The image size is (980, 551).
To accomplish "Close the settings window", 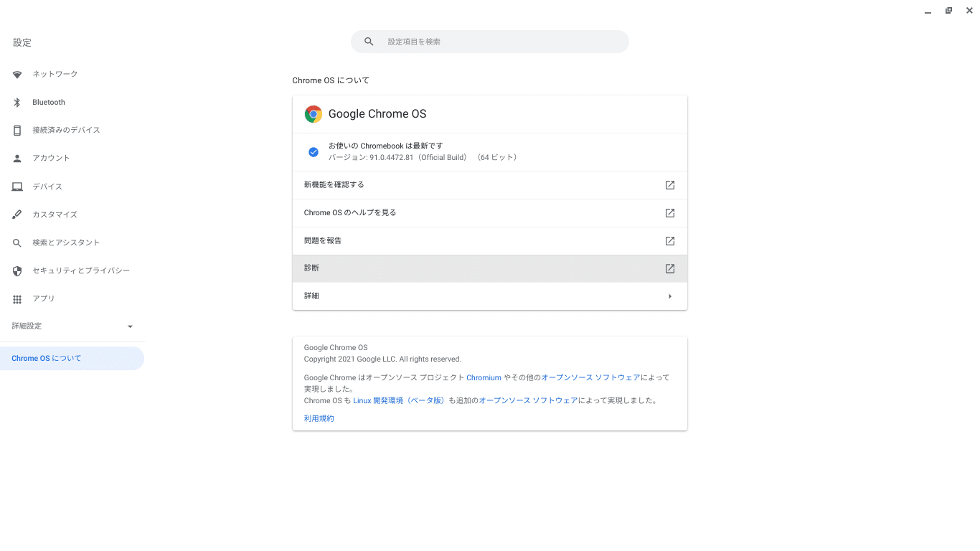I will [x=969, y=11].
